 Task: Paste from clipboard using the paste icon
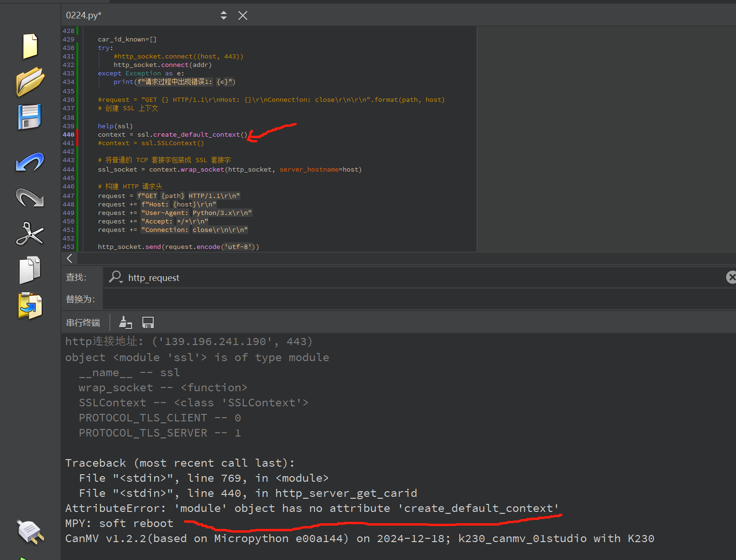30,306
